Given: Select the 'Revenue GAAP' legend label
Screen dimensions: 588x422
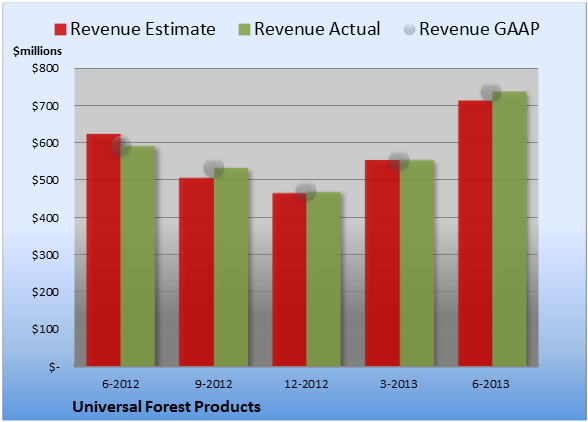Looking at the screenshot, I should [479, 29].
